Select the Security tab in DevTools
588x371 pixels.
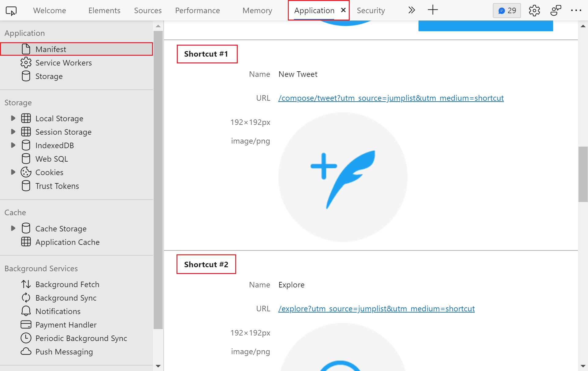point(370,10)
